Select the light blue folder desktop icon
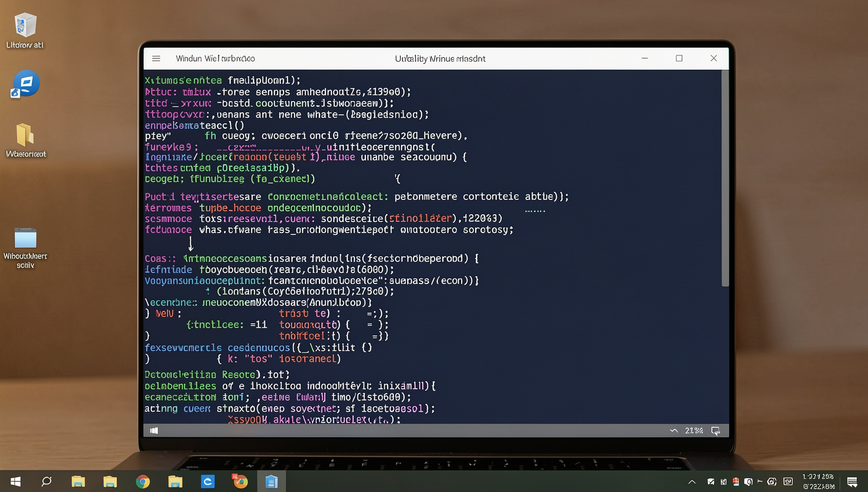This screenshot has height=492, width=868. (x=25, y=248)
